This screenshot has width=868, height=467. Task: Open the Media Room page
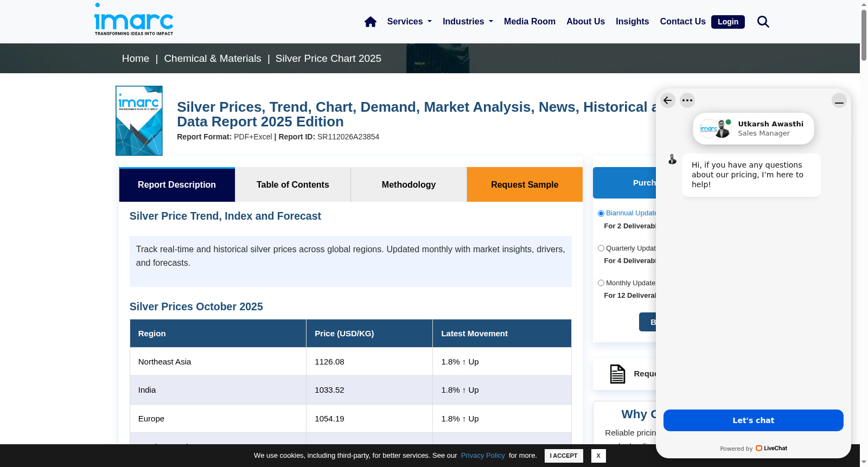point(529,22)
